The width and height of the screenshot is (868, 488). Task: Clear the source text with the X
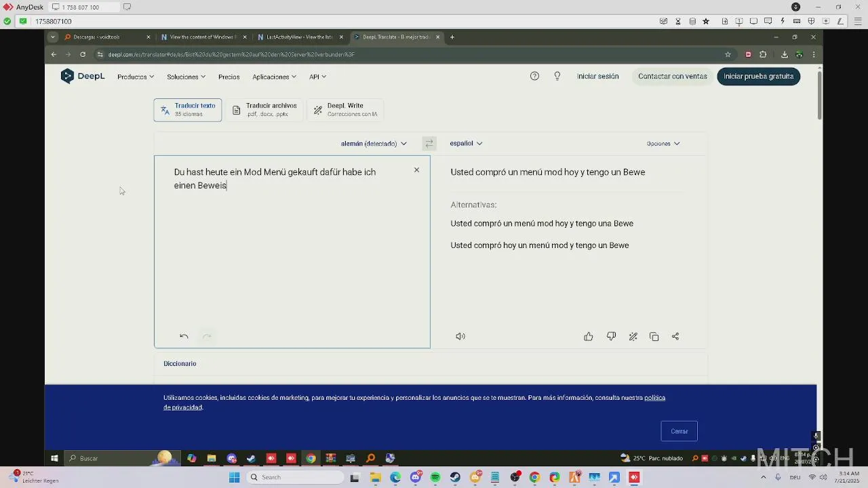click(416, 170)
